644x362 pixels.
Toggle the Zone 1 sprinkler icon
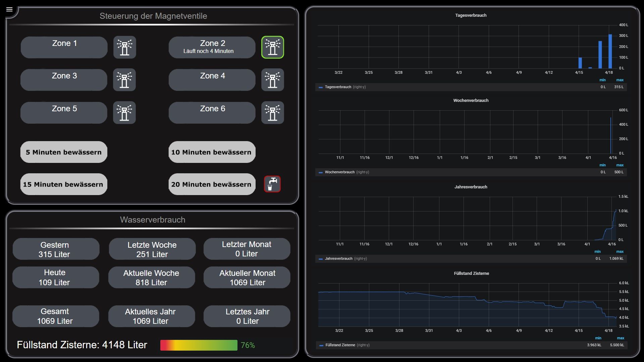(x=124, y=47)
